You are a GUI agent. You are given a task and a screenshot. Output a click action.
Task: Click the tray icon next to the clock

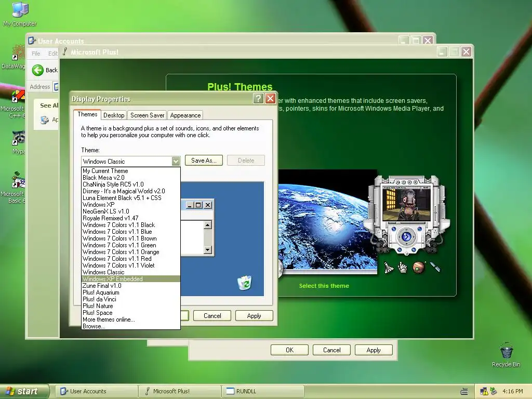493,391
